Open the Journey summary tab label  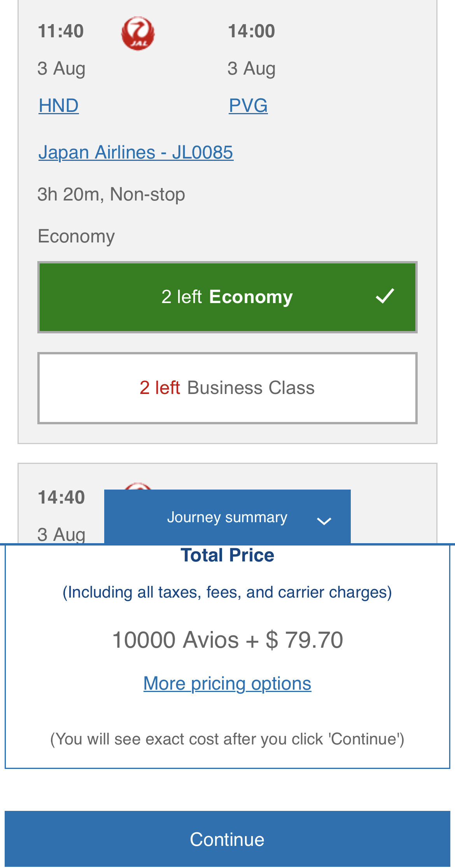pos(227,517)
